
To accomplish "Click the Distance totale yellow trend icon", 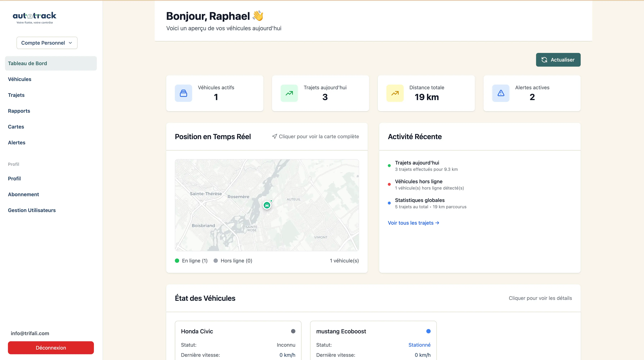I will point(395,93).
